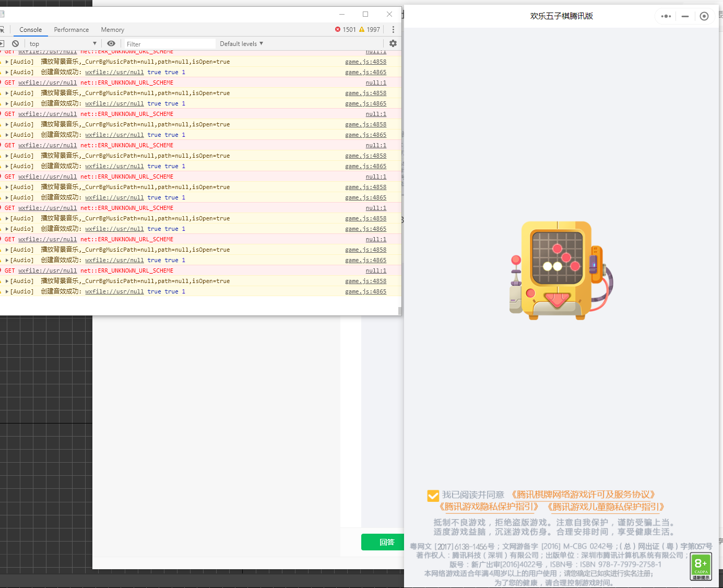The width and height of the screenshot is (723, 588).
Task: Click the 欢乐五子棋腾讯版 title text
Action: tap(562, 16)
